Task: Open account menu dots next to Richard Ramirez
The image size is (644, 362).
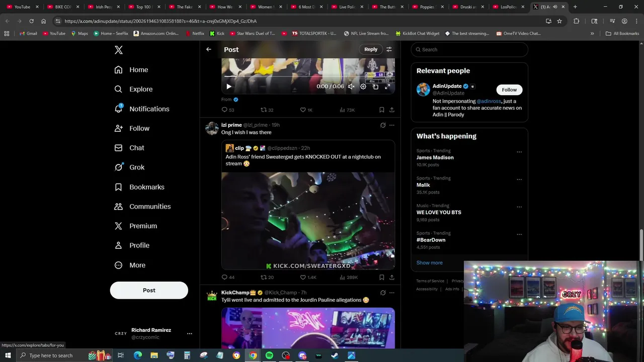Action: [x=190, y=333]
